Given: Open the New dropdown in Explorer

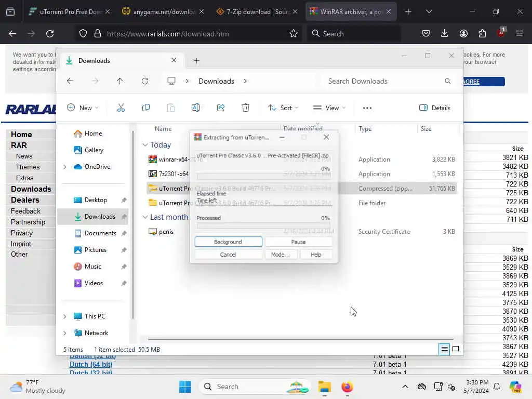Looking at the screenshot, I should pos(83,108).
